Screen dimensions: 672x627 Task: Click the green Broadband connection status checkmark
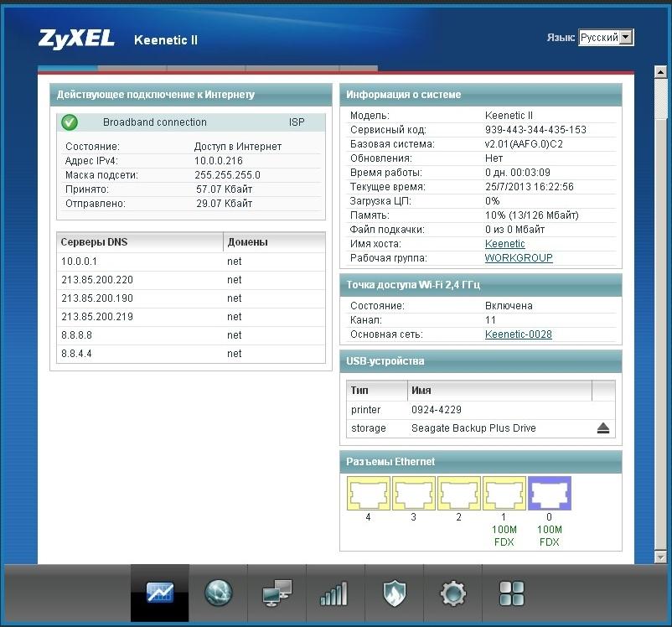[70, 122]
